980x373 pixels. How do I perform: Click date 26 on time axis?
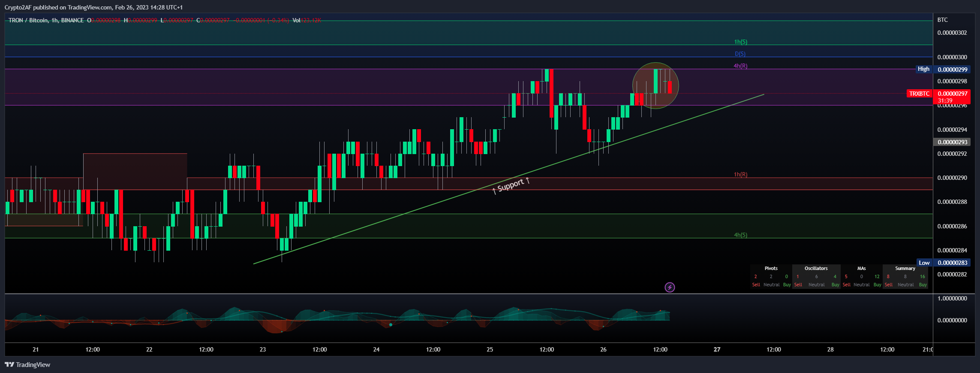point(603,349)
